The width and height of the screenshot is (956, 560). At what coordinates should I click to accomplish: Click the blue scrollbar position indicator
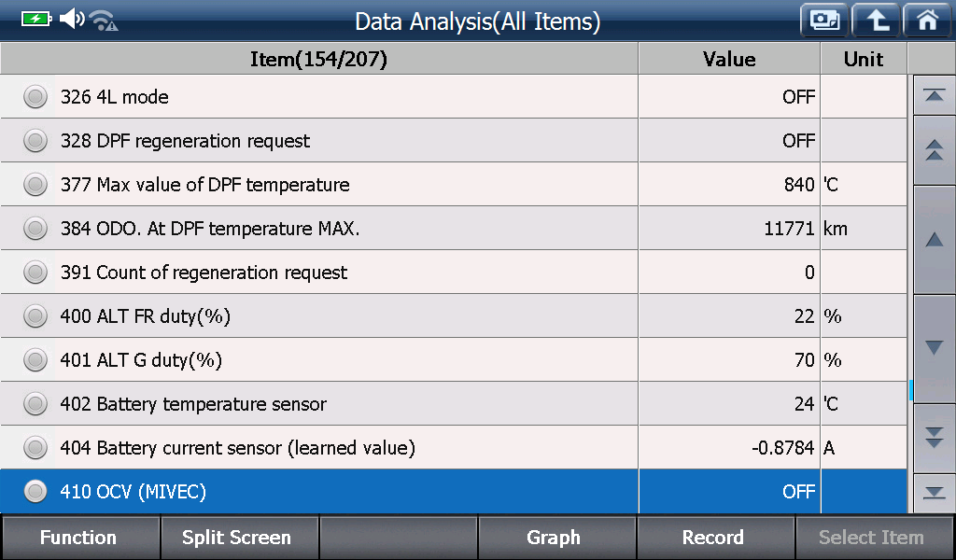click(911, 390)
